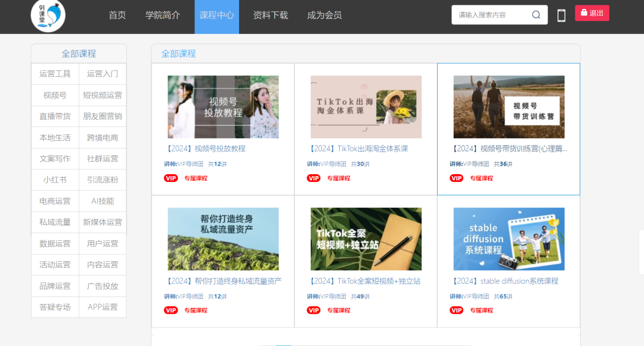Select the 运营工具 category
644x346 pixels.
[55, 74]
